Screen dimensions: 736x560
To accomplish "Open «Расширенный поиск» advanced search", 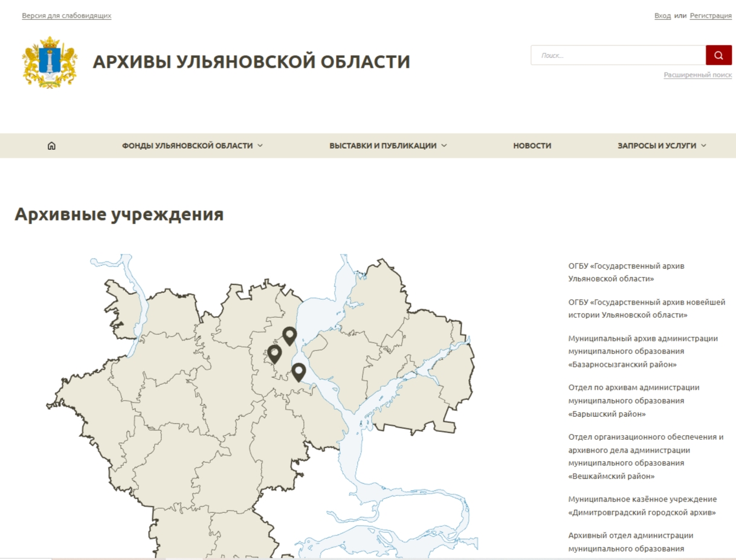I will [697, 75].
